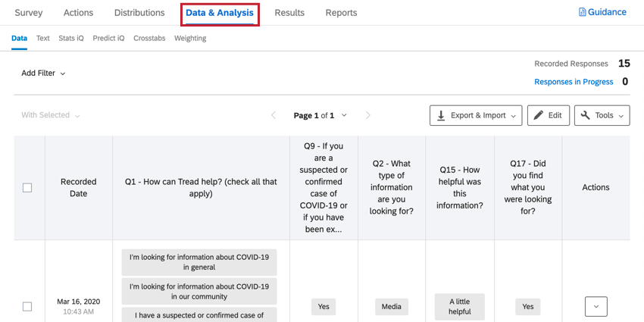Open the row Actions dropdown arrow

(x=596, y=307)
